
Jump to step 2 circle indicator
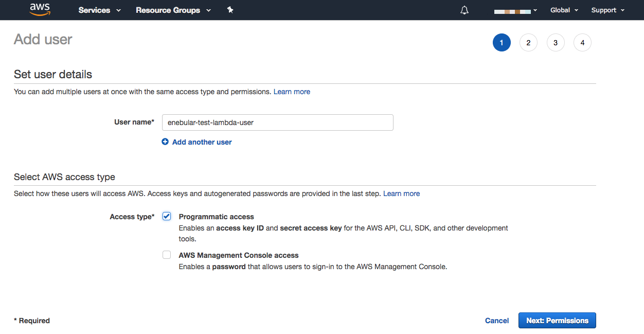click(528, 43)
